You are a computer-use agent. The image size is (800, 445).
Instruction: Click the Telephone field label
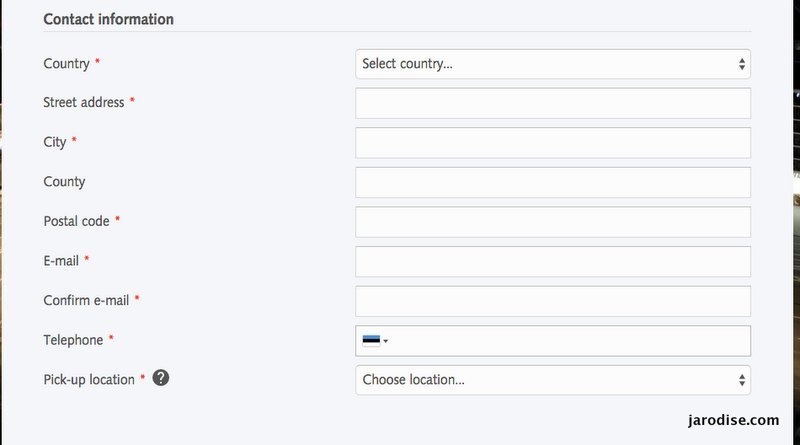pos(73,340)
